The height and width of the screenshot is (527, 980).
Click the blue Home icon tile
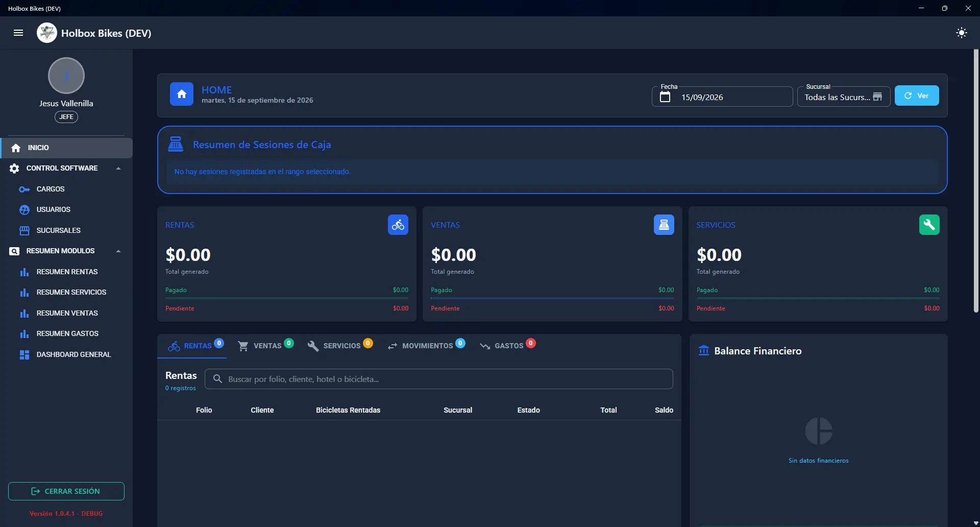pyautogui.click(x=182, y=94)
